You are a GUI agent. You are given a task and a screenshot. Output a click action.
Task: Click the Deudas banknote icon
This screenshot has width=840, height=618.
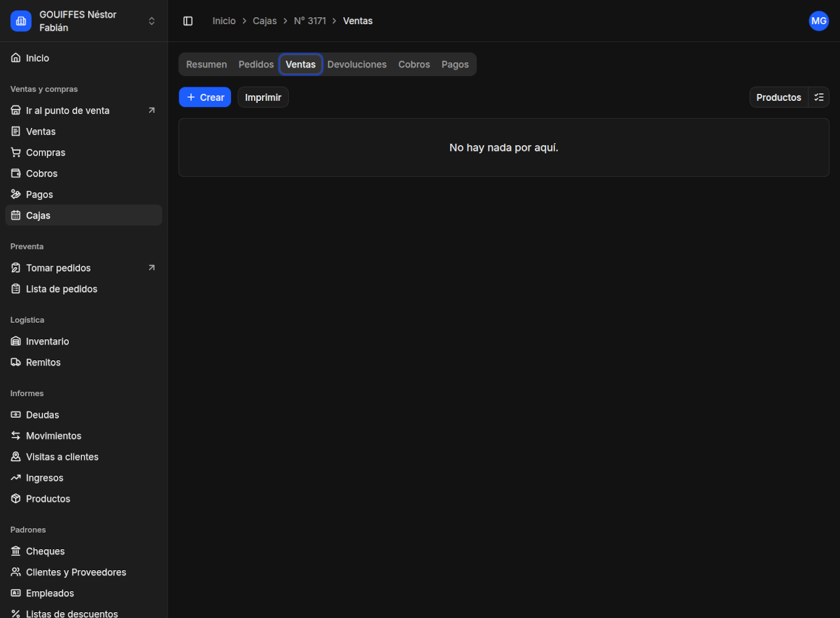[16, 415]
